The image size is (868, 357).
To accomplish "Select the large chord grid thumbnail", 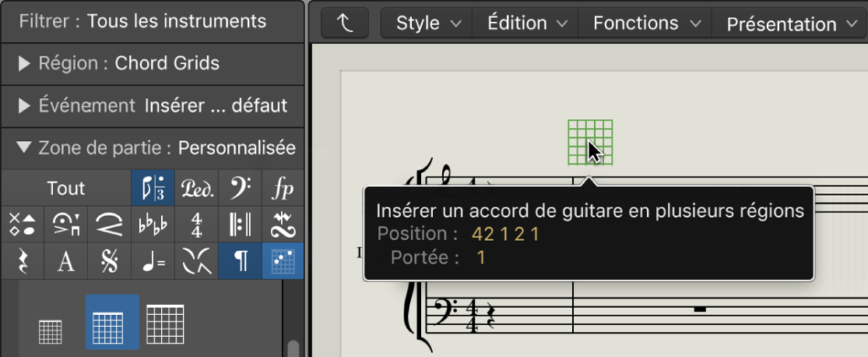I will (x=164, y=323).
